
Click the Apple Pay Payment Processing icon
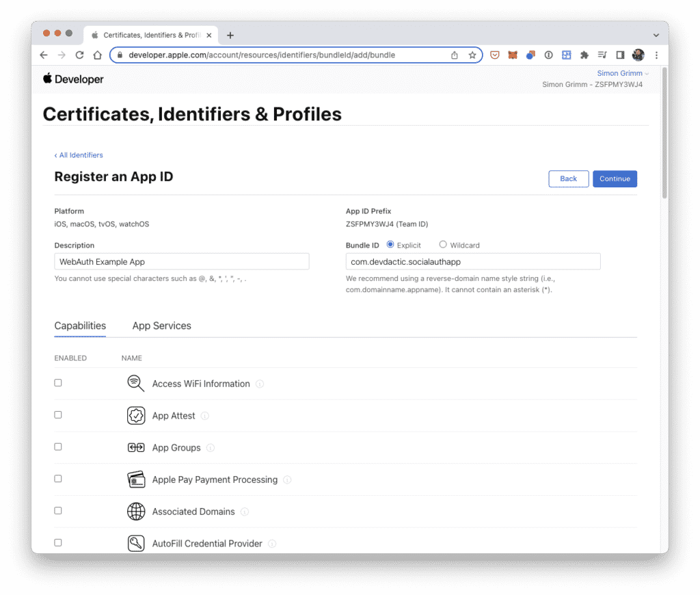(x=136, y=479)
